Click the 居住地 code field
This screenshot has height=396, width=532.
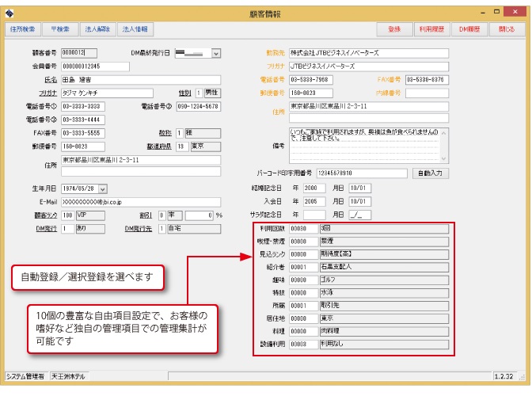tap(304, 318)
